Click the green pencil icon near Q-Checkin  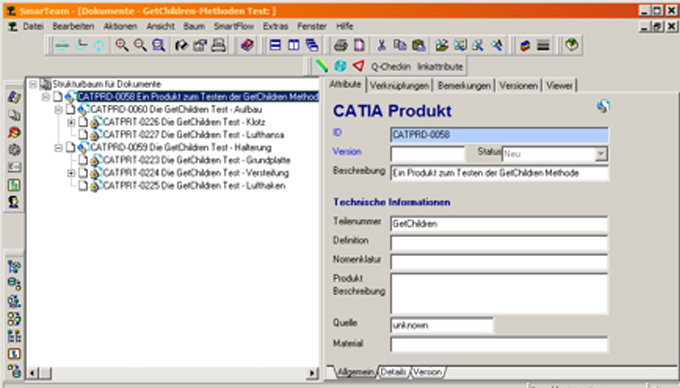(x=321, y=66)
